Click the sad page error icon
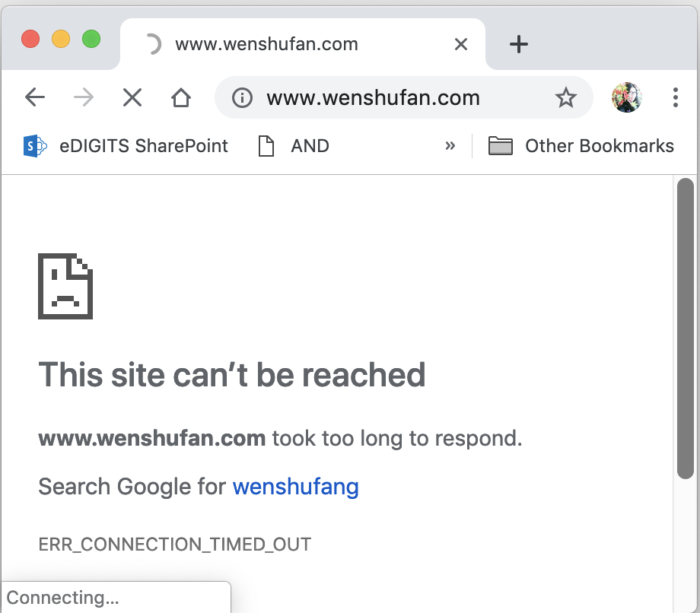The width and height of the screenshot is (700, 613). (65, 286)
